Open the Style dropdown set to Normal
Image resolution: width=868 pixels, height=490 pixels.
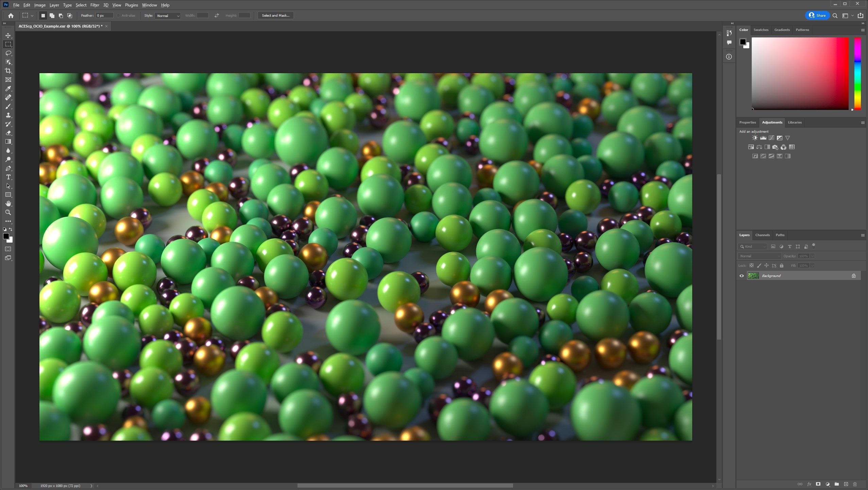[x=168, y=16]
